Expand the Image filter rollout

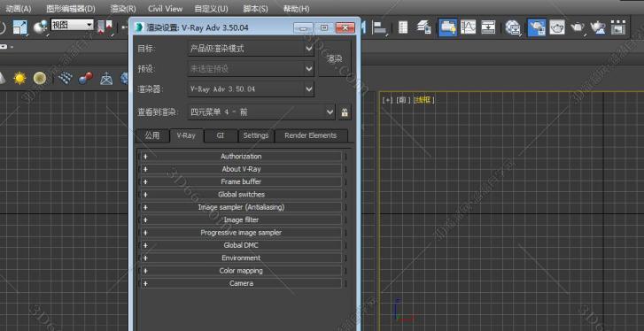[x=241, y=219]
